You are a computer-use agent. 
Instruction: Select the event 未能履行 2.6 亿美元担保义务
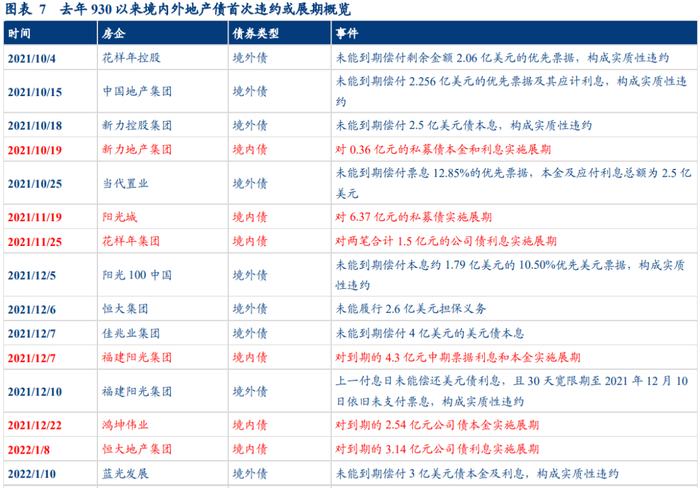411,309
